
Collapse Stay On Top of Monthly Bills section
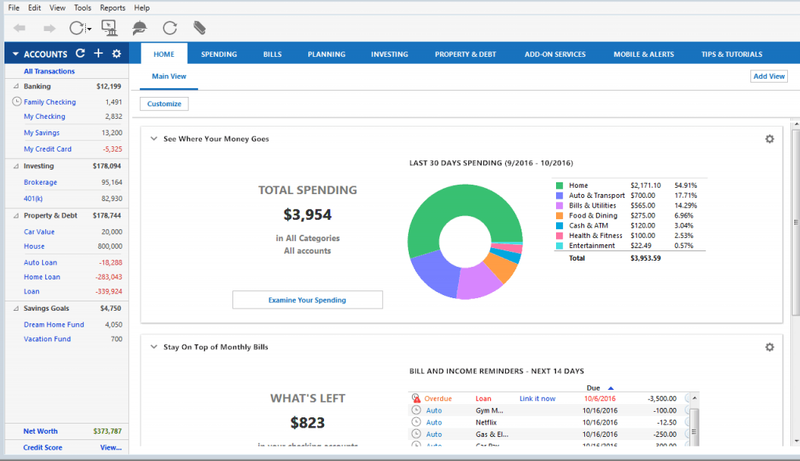point(154,347)
